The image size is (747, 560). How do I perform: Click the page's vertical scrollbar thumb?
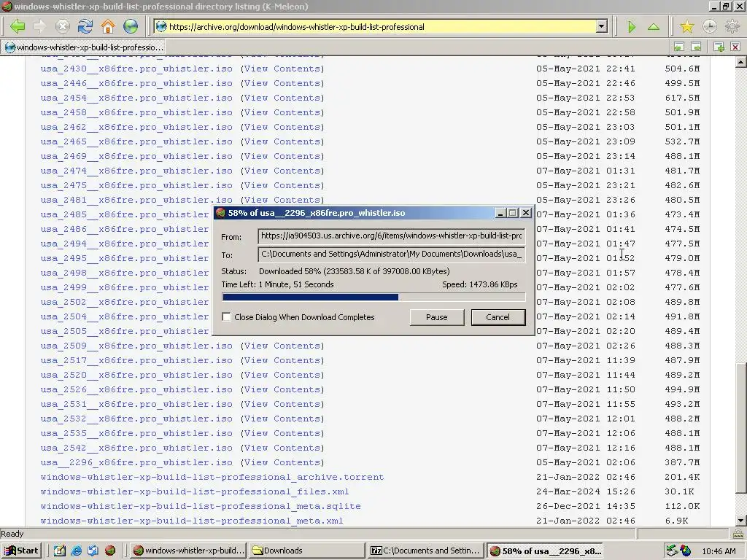coord(741,427)
